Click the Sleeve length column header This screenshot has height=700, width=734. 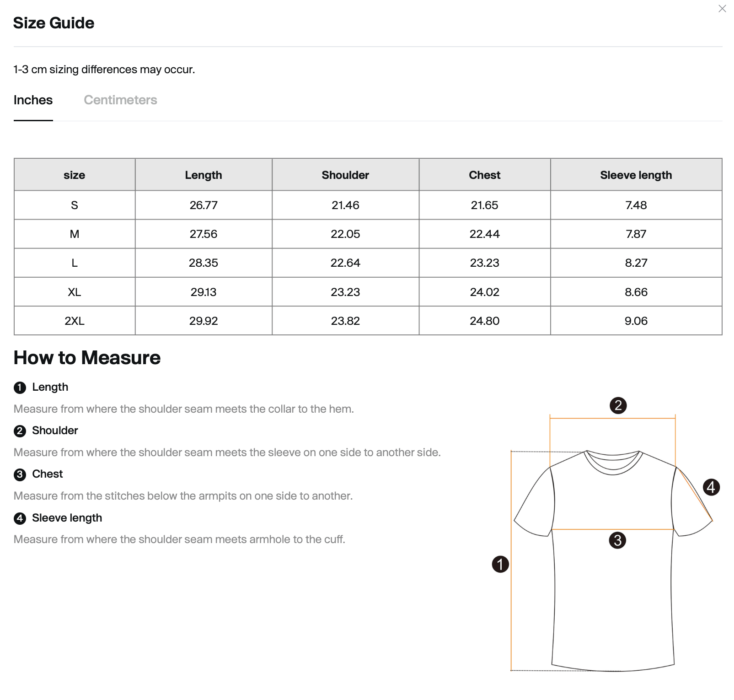(x=636, y=175)
